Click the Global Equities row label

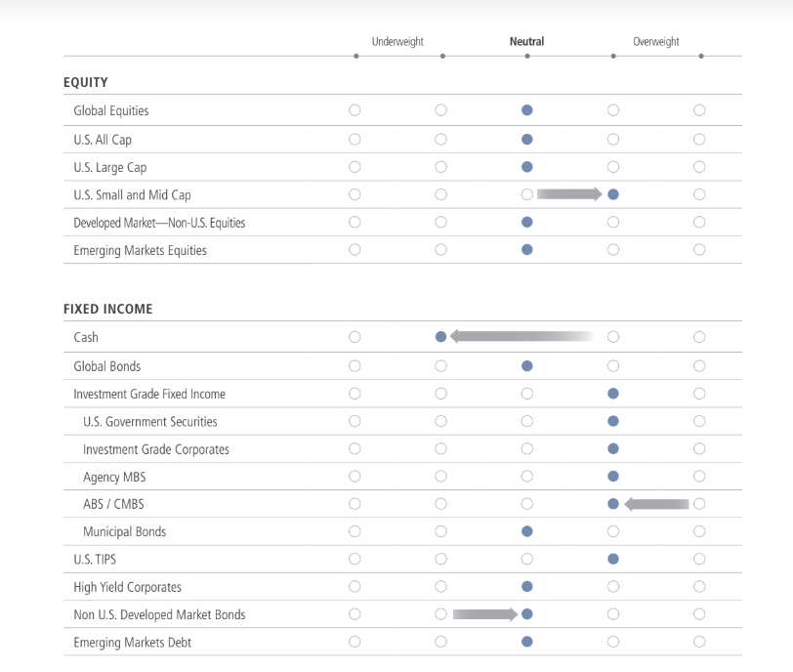click(111, 110)
